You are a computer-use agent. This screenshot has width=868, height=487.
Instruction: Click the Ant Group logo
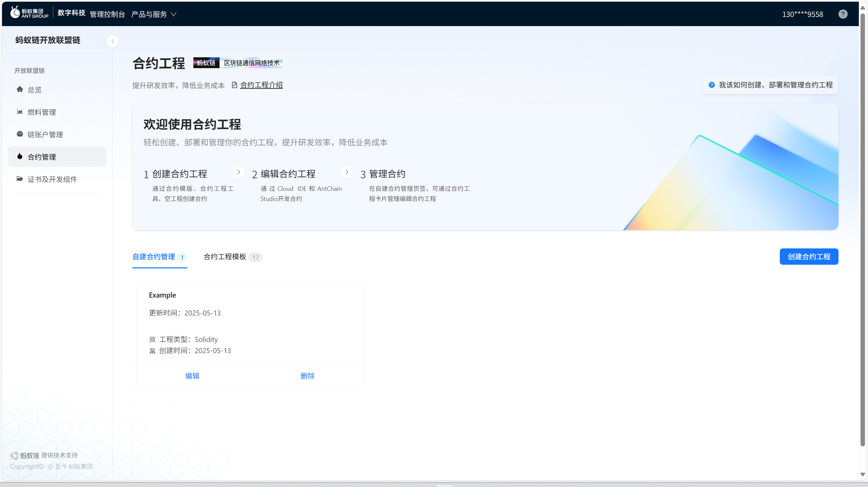[x=29, y=13]
